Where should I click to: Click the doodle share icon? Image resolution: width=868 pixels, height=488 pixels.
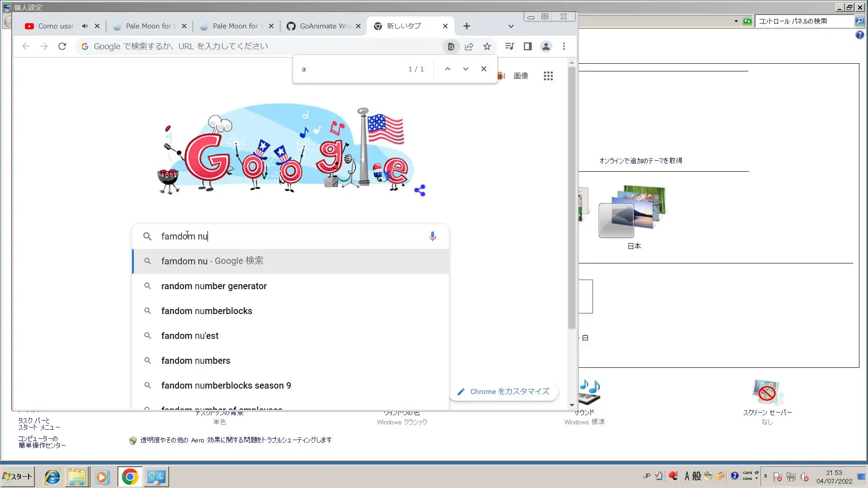point(420,190)
